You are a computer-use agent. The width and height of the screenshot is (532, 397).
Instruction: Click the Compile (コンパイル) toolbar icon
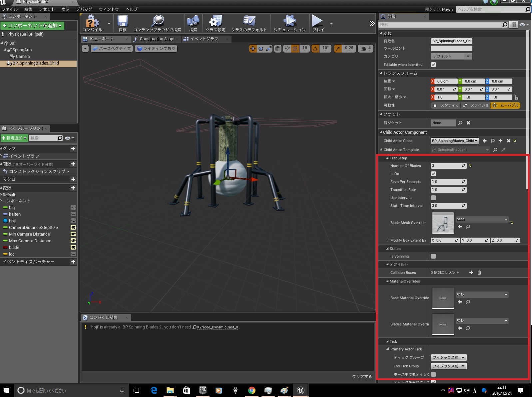[92, 22]
